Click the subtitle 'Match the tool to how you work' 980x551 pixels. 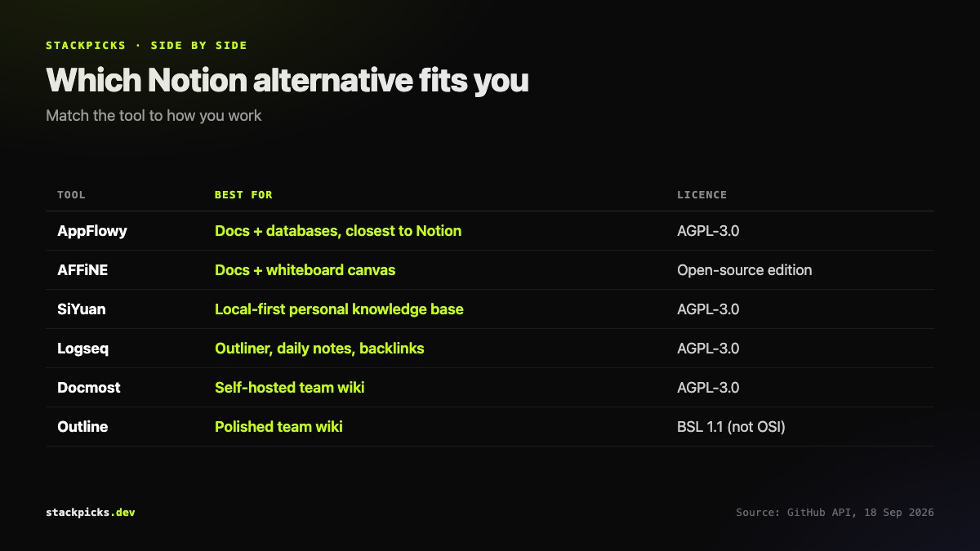(x=154, y=115)
